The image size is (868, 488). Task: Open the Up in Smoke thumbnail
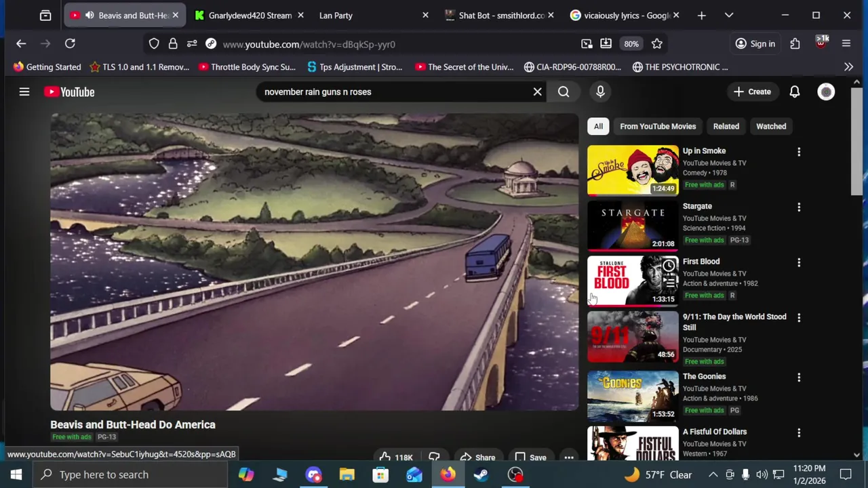[x=633, y=170]
